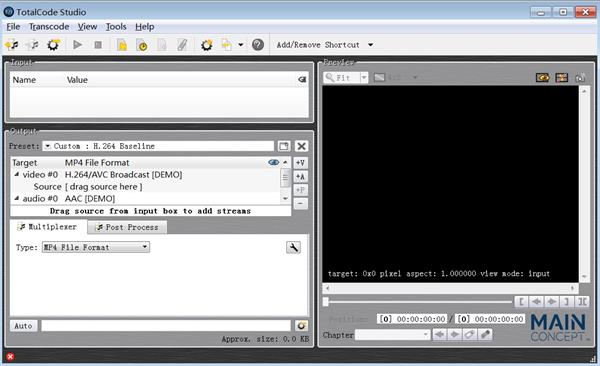This screenshot has height=366, width=600.
Task: Click the output tree scrollbar up arrow
Action: pyautogui.click(x=285, y=162)
